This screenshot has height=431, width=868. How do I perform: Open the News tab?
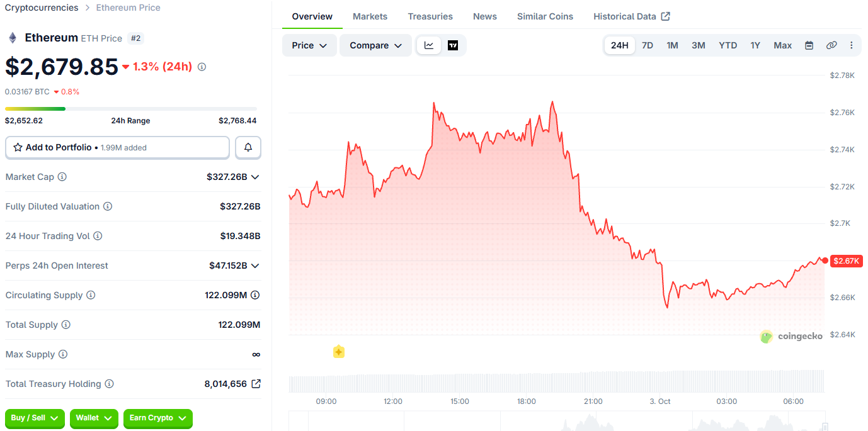point(485,16)
